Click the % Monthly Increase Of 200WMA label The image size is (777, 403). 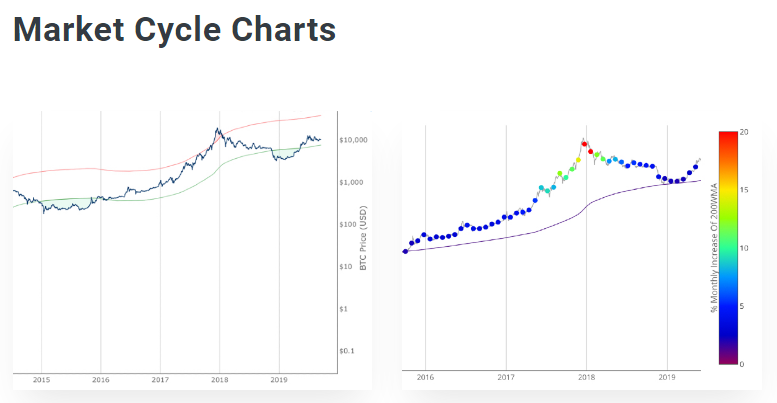point(714,248)
